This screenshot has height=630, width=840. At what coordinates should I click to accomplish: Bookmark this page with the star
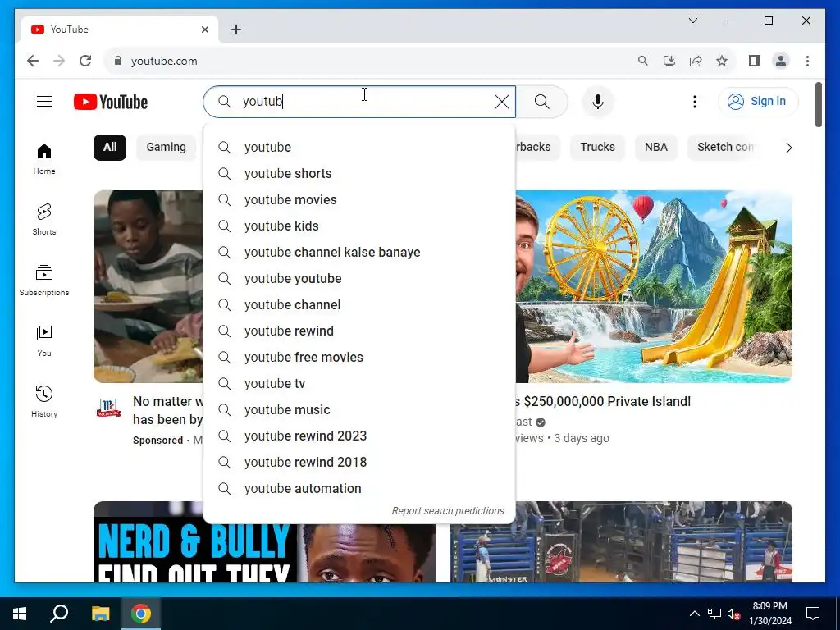coord(722,61)
